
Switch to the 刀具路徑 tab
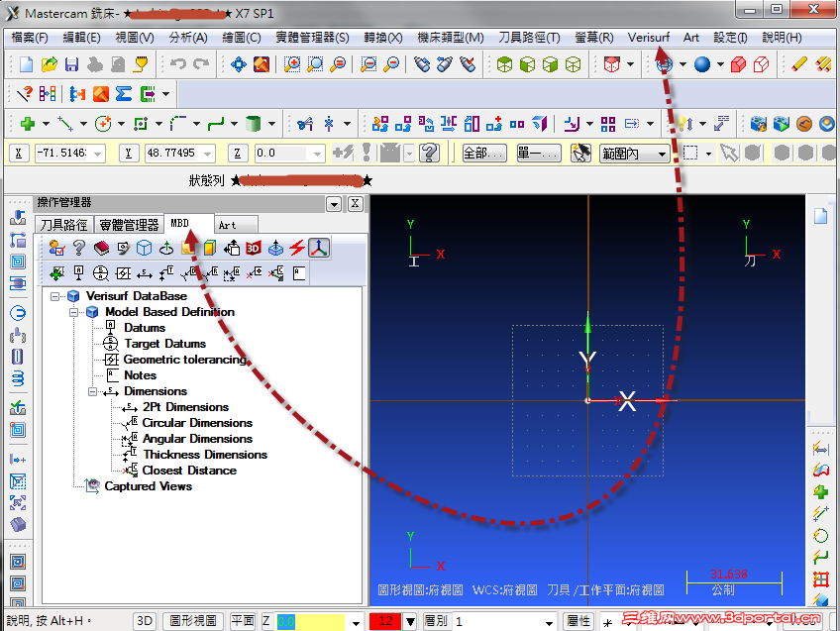click(x=63, y=225)
